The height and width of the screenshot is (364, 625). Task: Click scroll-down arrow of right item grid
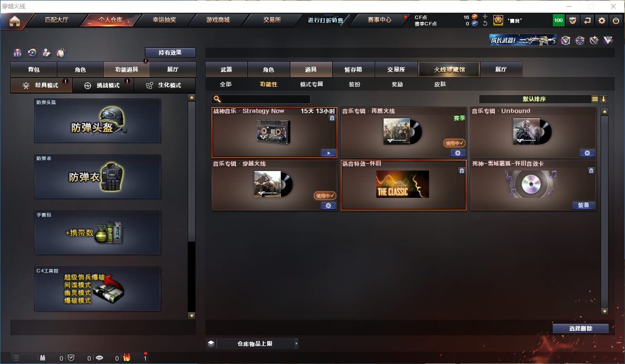pos(605,311)
